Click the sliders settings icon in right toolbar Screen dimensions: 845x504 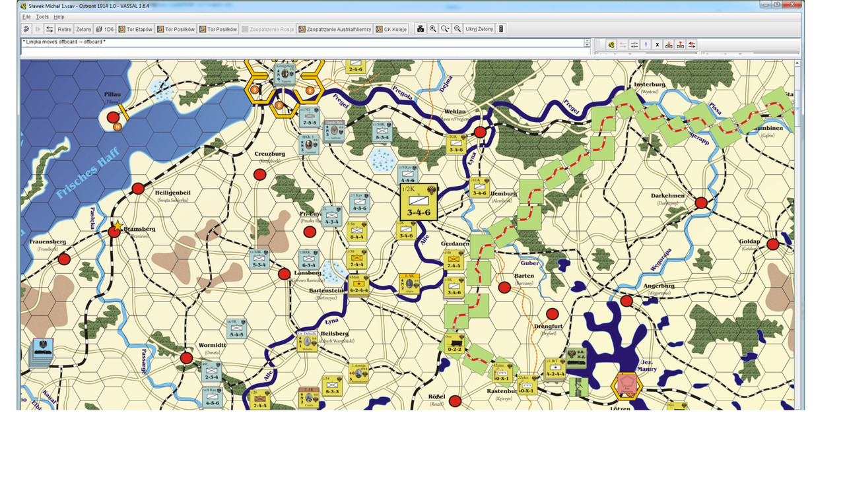click(634, 45)
